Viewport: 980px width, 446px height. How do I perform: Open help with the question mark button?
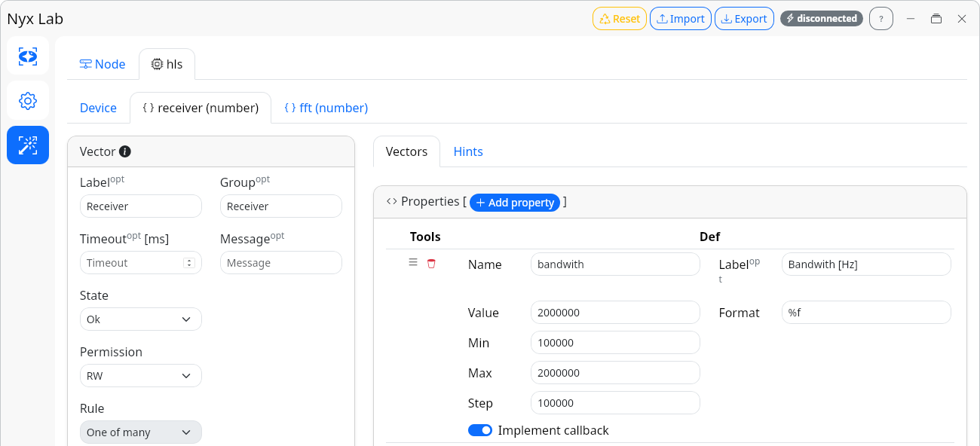click(880, 19)
